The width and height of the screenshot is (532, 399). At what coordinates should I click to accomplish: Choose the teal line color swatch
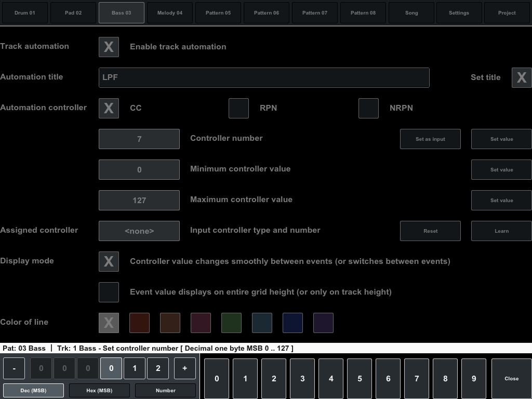point(262,323)
